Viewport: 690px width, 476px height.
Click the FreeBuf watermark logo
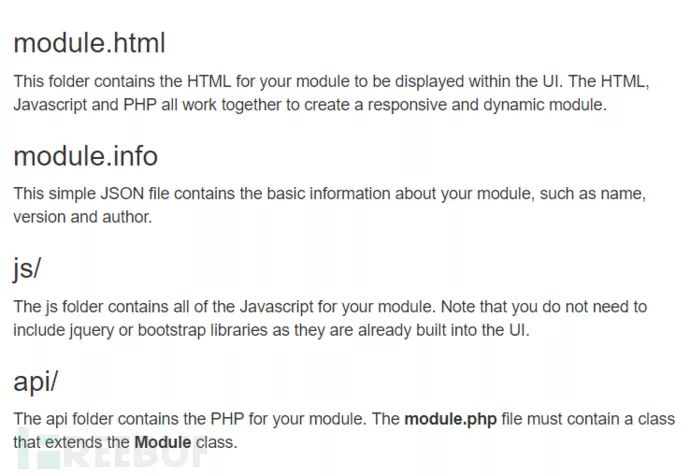click(110, 455)
